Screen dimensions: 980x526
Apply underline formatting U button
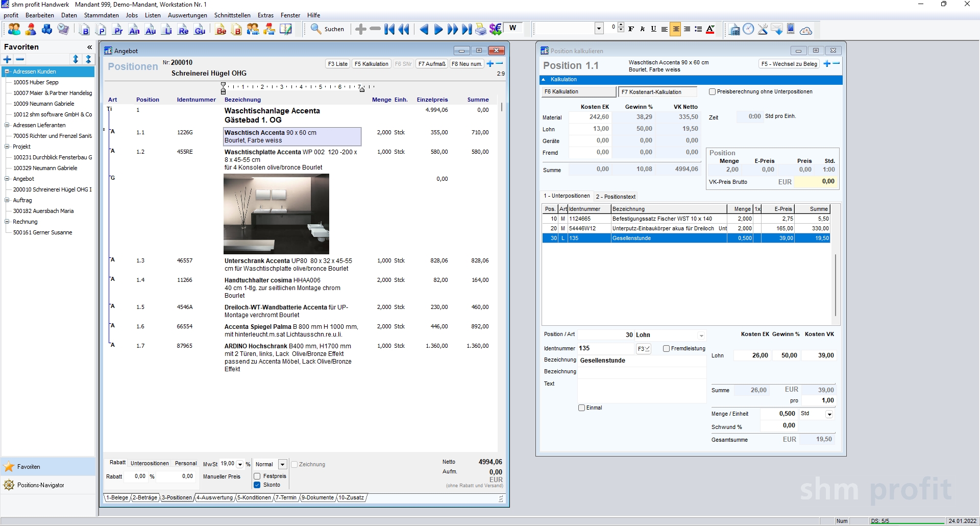pyautogui.click(x=653, y=29)
